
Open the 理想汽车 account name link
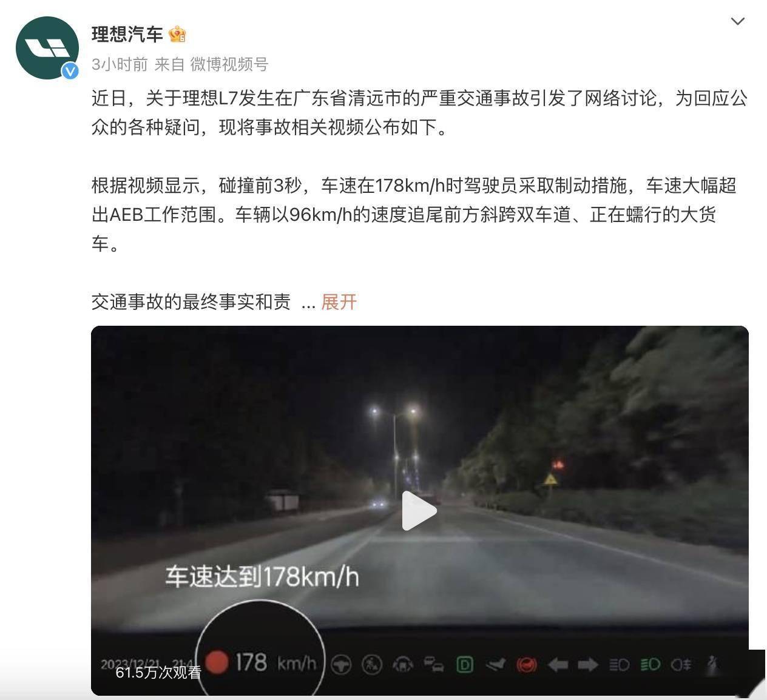click(127, 35)
